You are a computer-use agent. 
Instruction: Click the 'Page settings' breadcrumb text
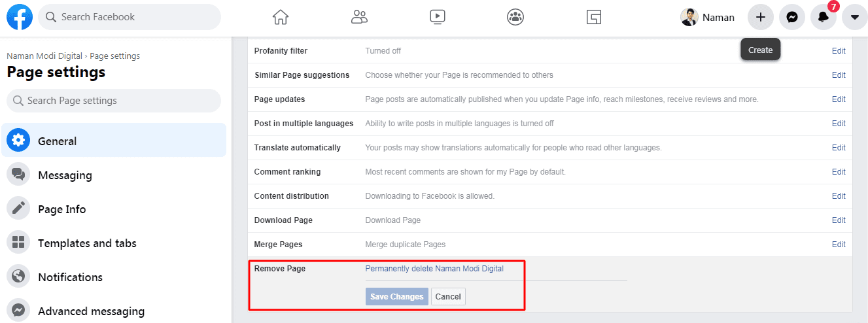pyautogui.click(x=114, y=56)
